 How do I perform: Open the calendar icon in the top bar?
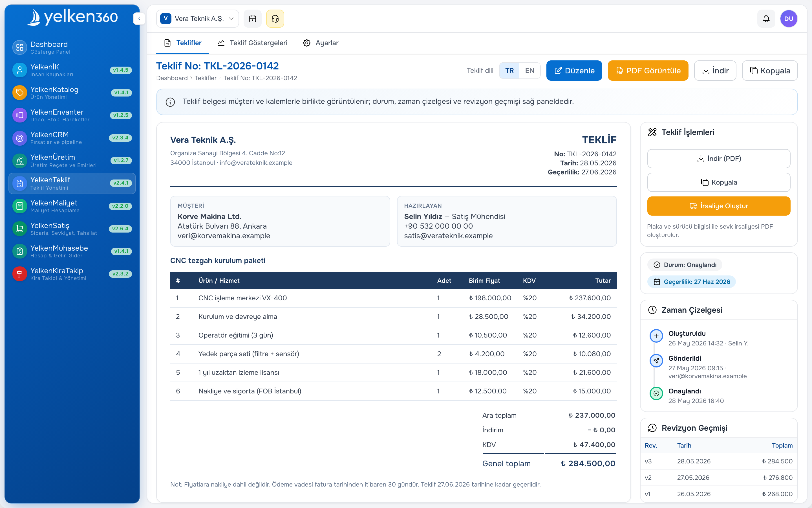[x=252, y=18]
